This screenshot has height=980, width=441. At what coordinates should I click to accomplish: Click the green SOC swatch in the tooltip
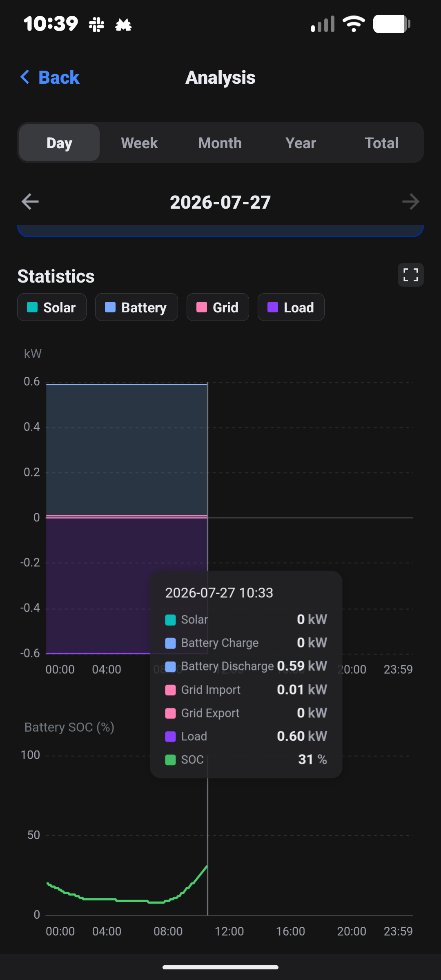(x=170, y=760)
